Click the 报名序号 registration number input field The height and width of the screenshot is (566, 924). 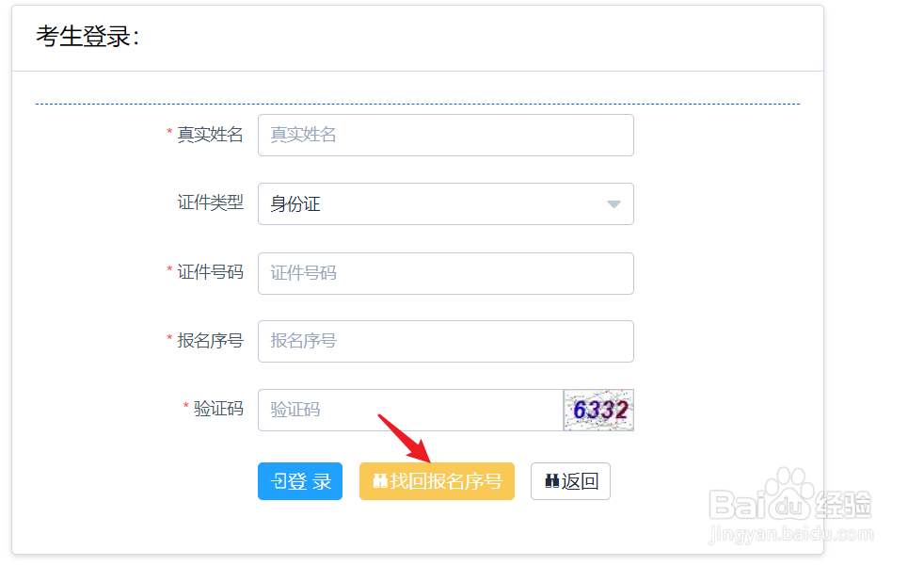coord(446,341)
